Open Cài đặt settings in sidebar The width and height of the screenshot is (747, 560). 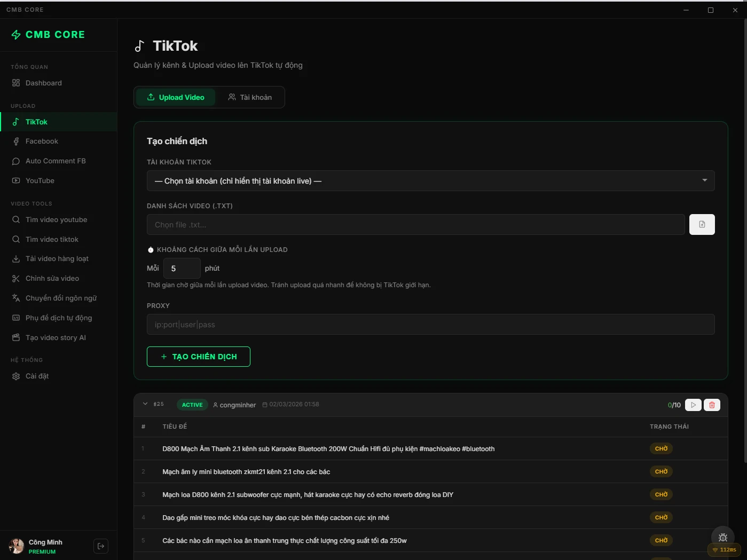[x=37, y=376]
